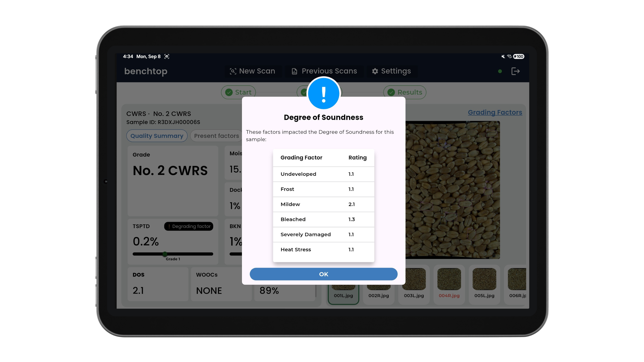Click the Rating column header
Image resolution: width=644 pixels, height=362 pixels.
point(357,158)
